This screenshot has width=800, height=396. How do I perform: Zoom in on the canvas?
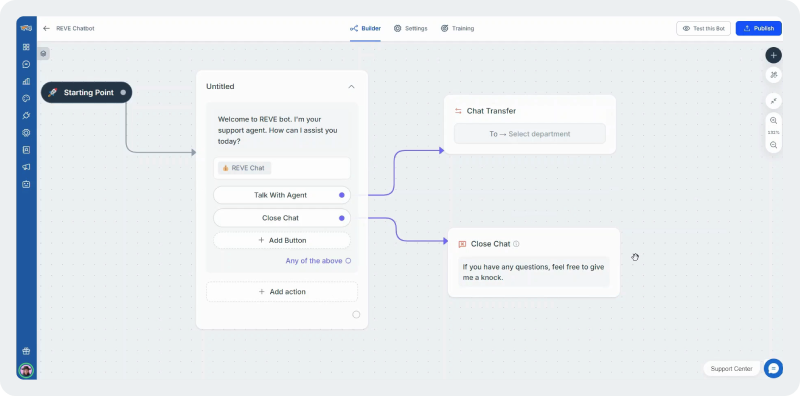pos(773,121)
